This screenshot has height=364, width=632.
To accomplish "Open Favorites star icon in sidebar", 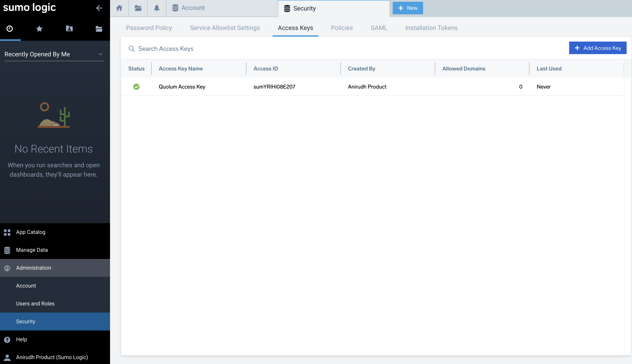I will click(x=39, y=28).
